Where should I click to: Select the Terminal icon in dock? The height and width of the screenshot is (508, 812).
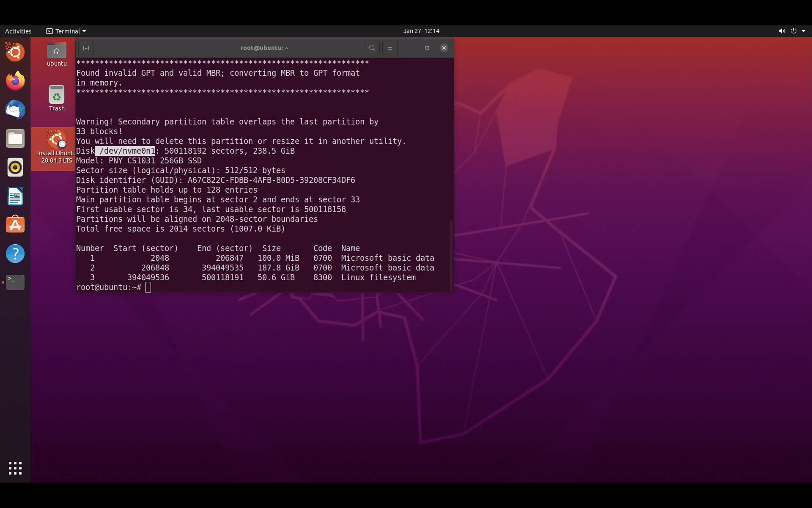[15, 282]
